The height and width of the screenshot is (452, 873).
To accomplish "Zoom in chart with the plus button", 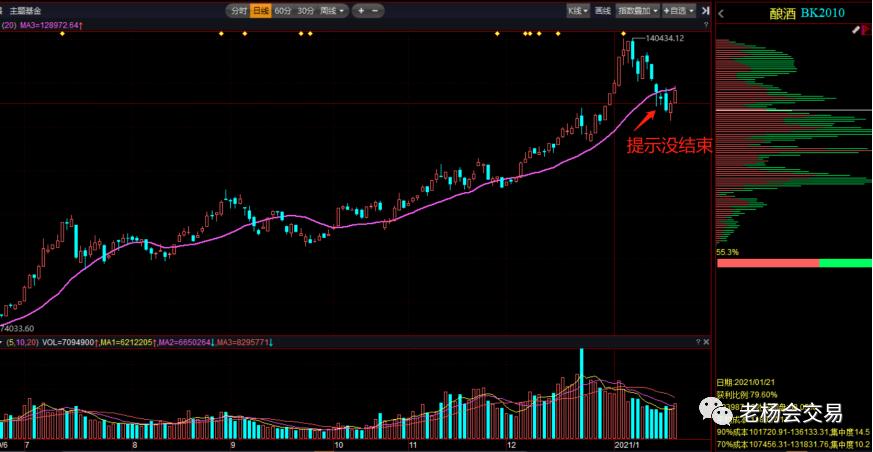I will [361, 11].
